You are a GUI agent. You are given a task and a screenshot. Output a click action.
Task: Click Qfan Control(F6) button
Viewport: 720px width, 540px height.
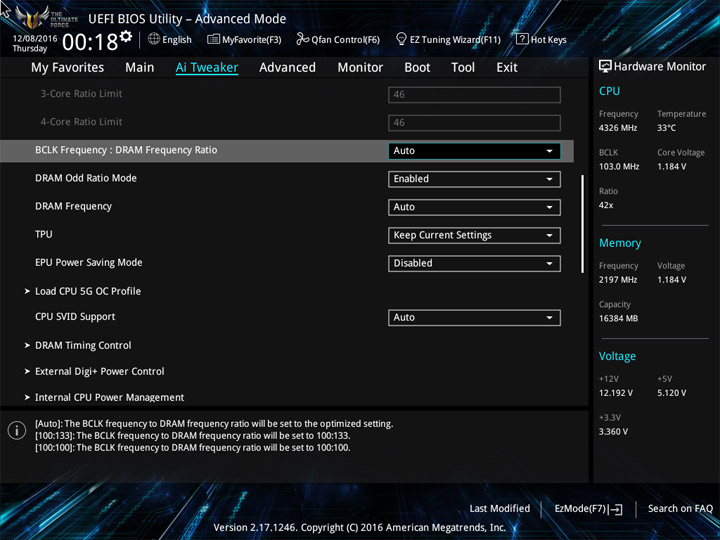338,39
